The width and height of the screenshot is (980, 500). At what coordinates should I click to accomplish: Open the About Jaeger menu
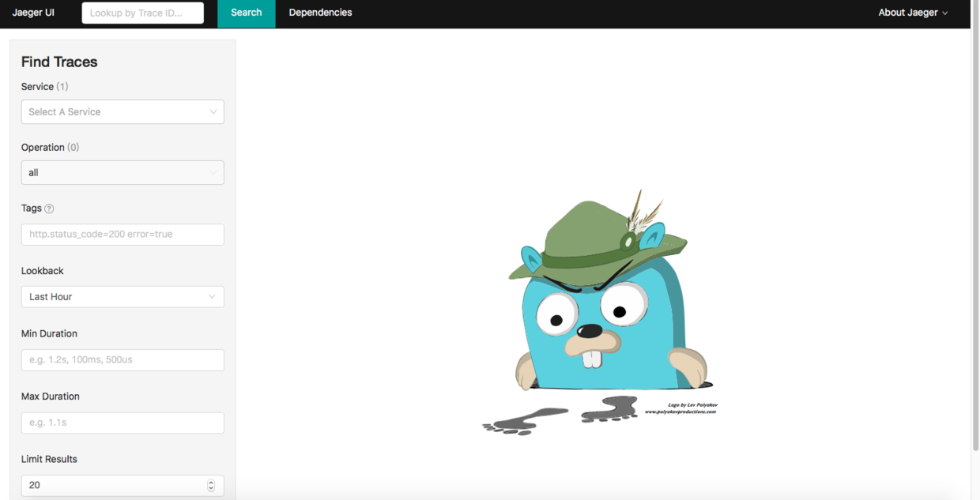tap(913, 13)
